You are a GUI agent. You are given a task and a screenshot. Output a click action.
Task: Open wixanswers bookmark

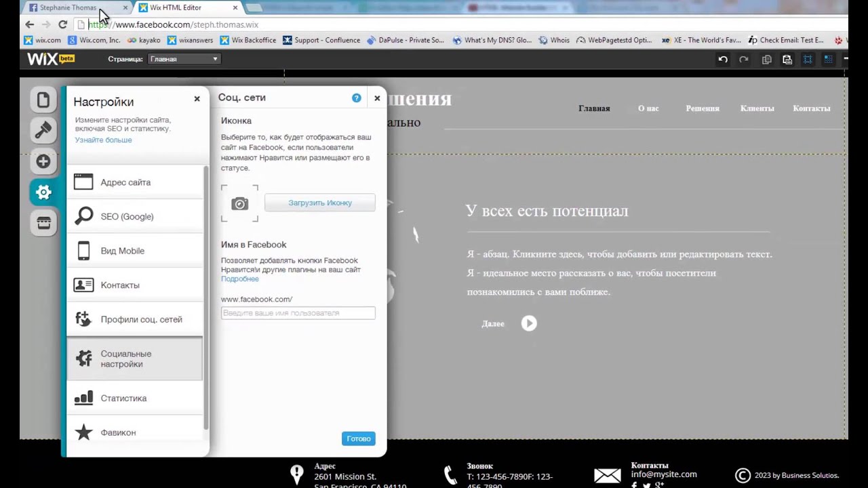click(x=190, y=40)
